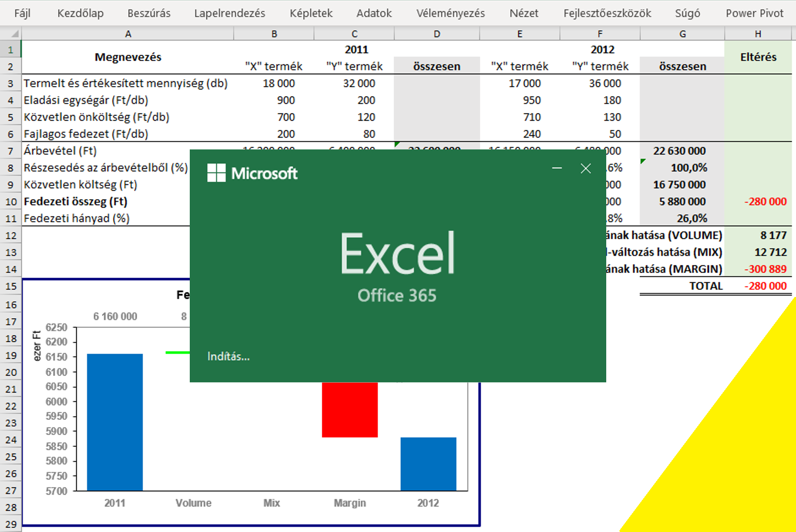The image size is (796, 532).
Task: Click the '6 160 000' chart data label
Action: [x=115, y=316]
